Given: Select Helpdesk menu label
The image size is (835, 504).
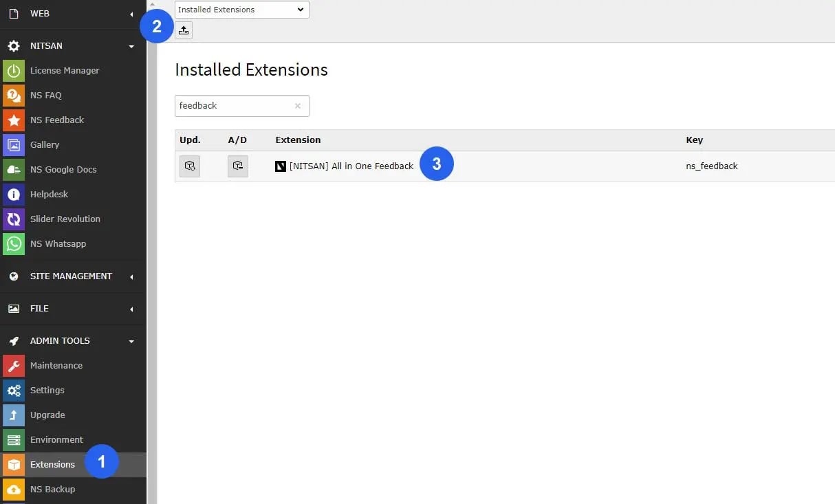Looking at the screenshot, I should point(49,194).
